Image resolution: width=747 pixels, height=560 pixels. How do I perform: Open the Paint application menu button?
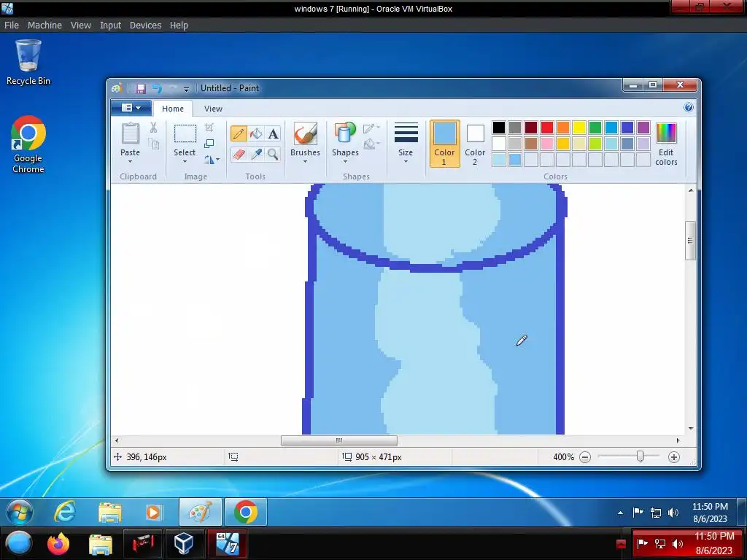pos(131,108)
